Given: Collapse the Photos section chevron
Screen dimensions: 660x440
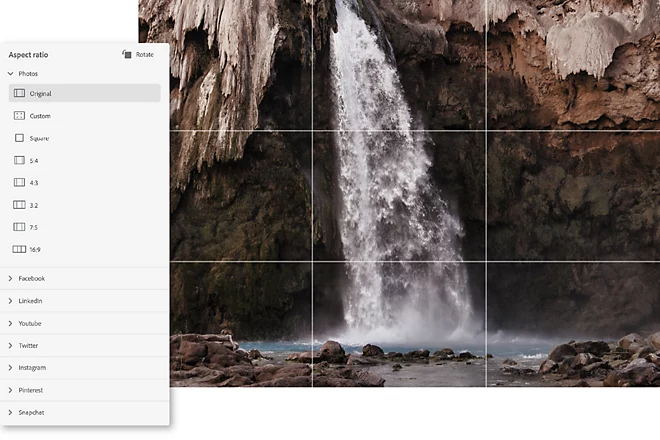Looking at the screenshot, I should (x=11, y=73).
